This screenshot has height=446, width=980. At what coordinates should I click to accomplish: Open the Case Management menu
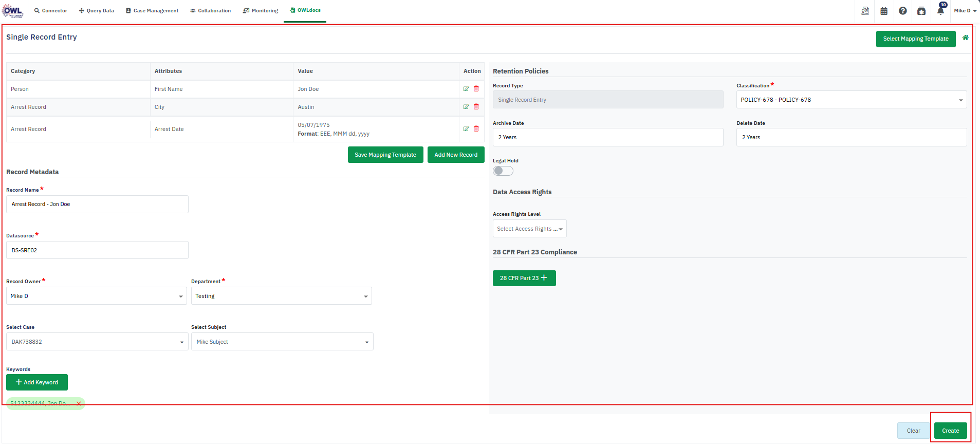coord(152,11)
